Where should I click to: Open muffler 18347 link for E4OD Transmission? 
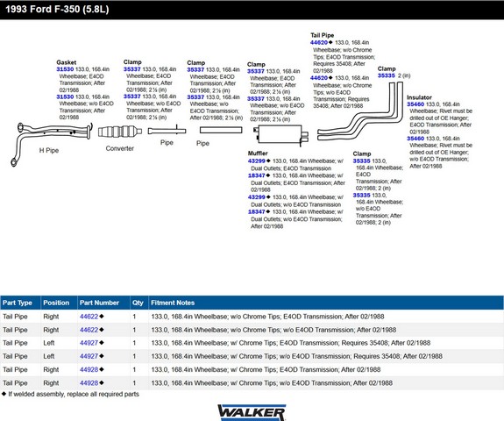[257, 175]
